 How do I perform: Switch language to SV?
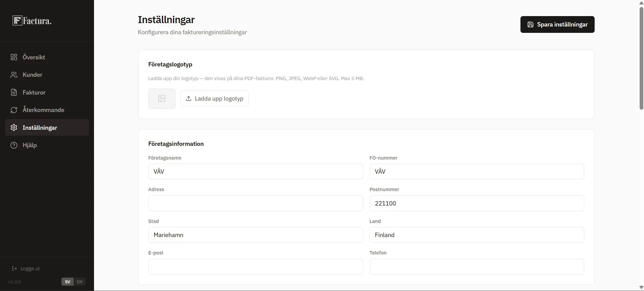coord(67,282)
